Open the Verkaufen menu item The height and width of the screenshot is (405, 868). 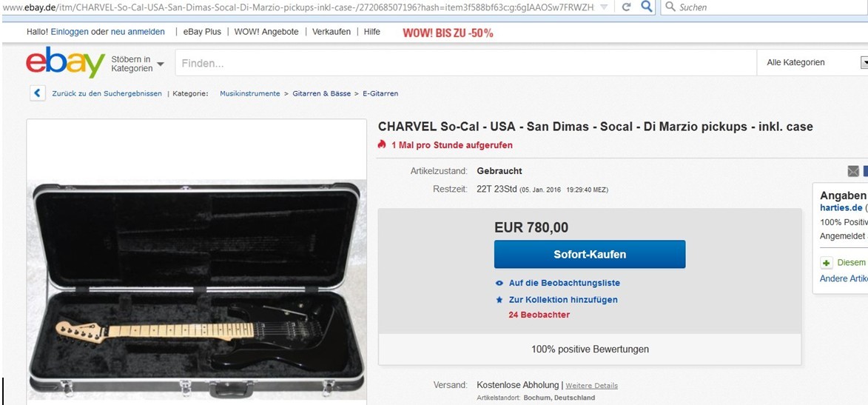[x=331, y=32]
